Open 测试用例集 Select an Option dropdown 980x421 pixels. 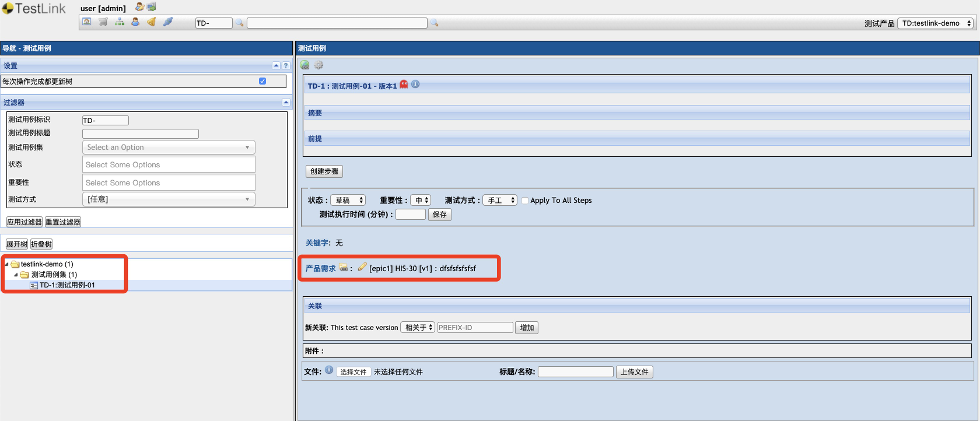169,148
